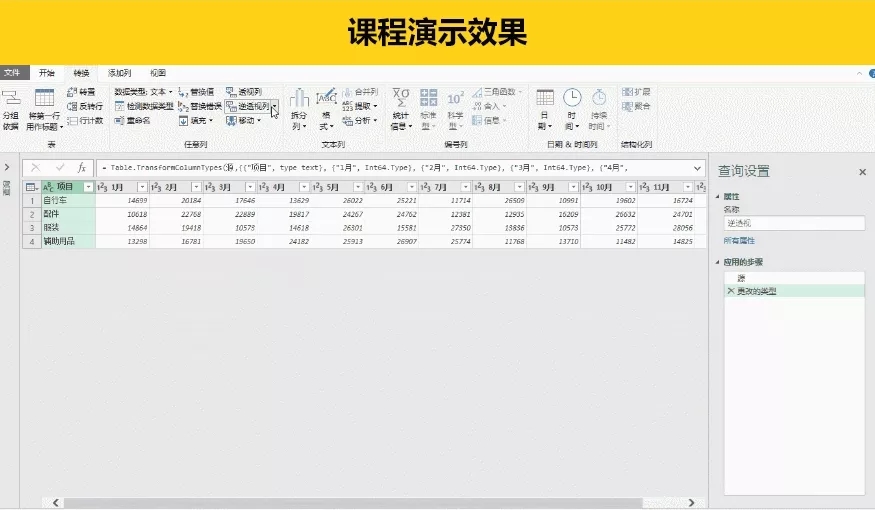Click the horizontal scrollbar right arrow
Viewport: 875px width, 510px height.
click(691, 503)
